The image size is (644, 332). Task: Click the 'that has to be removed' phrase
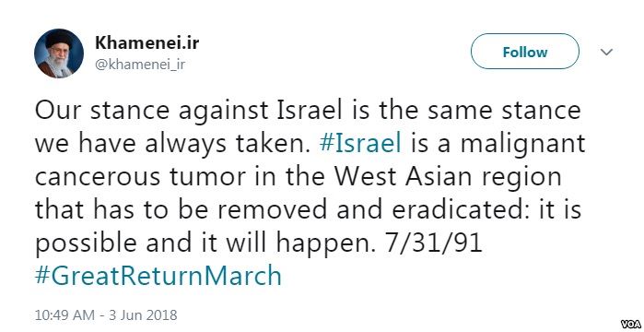coord(181,210)
